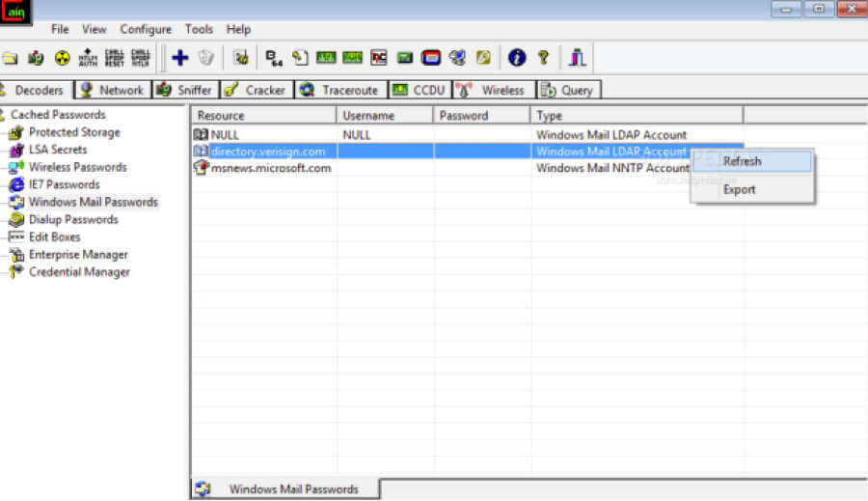Click the yellow radiation APR toolbar icon
868x501 pixels.
coord(62,58)
